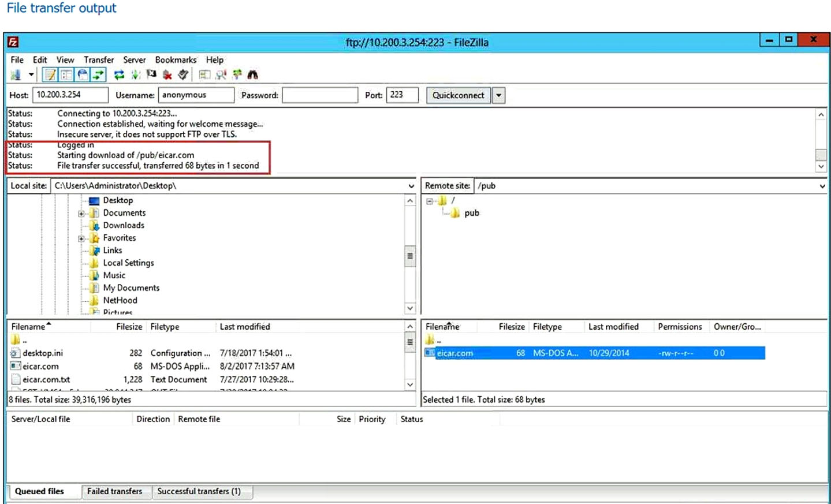Collapse the remote root folder node
Screen dimensions: 831x504
(x=429, y=201)
